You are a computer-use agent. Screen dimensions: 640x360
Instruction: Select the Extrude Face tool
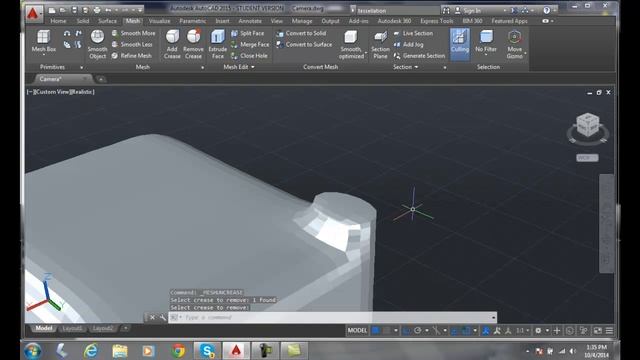218,44
